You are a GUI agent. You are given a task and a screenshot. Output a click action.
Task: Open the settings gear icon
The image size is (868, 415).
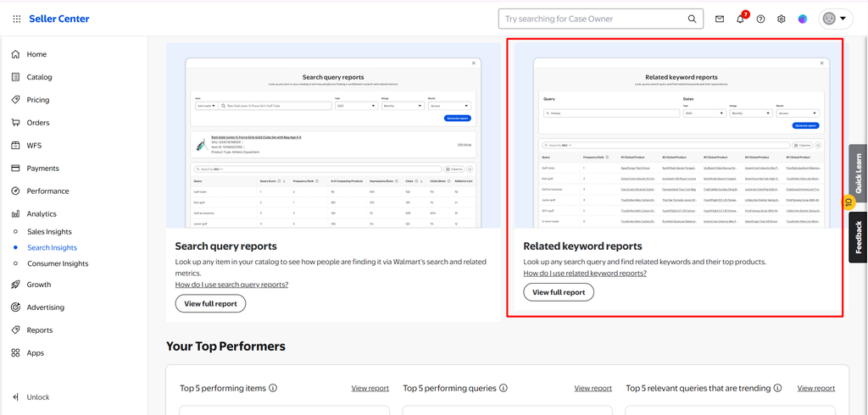coord(781,19)
